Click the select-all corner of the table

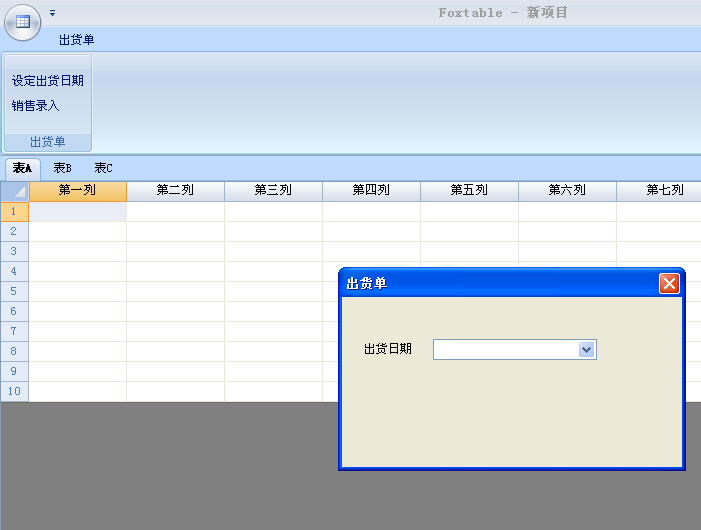click(15, 191)
